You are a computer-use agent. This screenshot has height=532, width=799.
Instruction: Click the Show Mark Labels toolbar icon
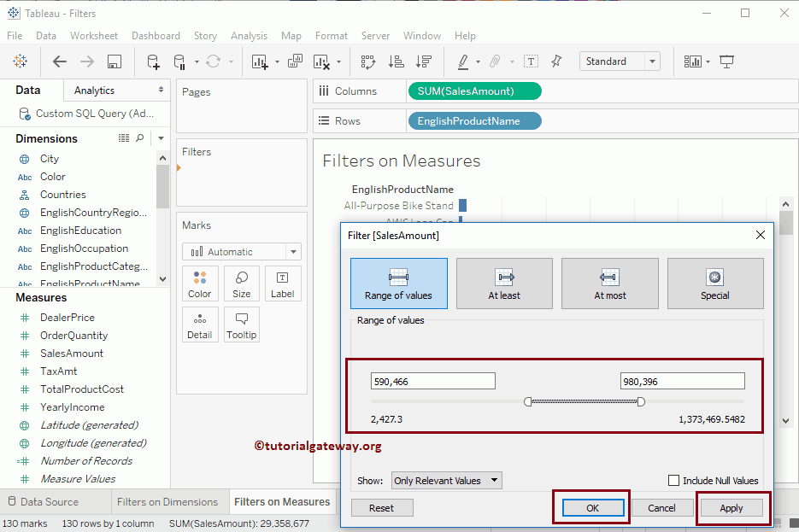(x=531, y=61)
